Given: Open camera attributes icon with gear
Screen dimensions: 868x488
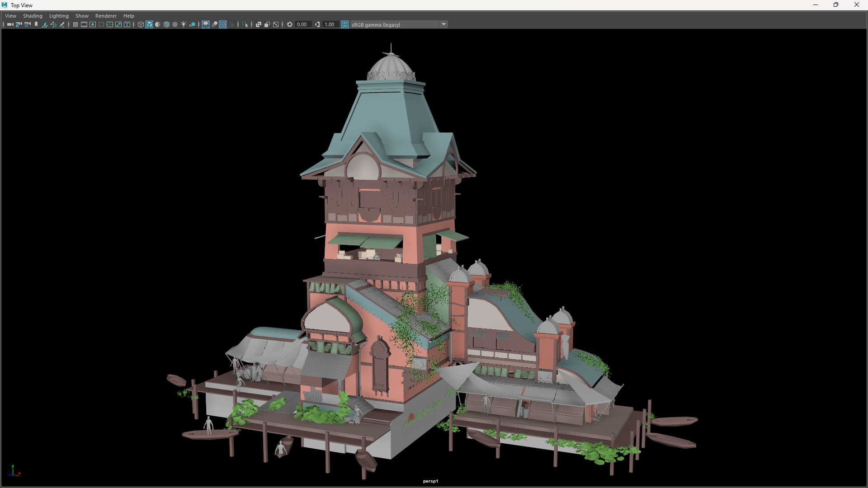Looking at the screenshot, I should click(28, 24).
